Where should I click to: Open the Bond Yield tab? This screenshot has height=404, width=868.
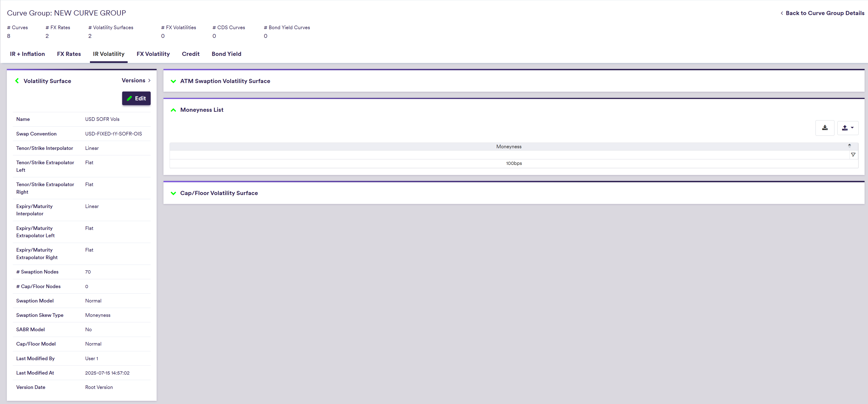point(226,54)
